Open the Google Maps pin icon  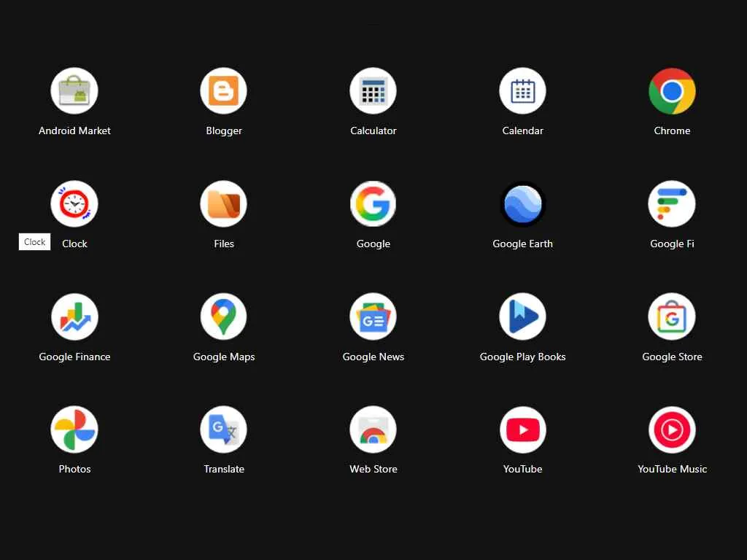(223, 316)
